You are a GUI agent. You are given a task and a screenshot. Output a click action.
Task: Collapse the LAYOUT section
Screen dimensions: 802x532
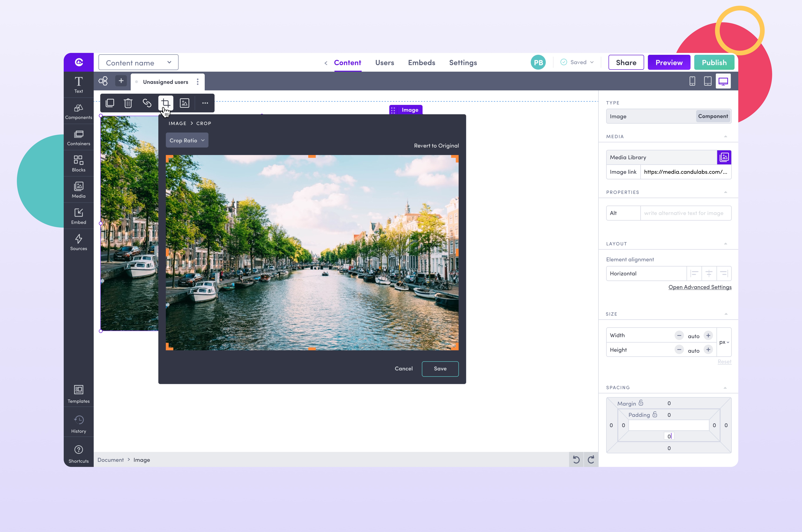[726, 244]
